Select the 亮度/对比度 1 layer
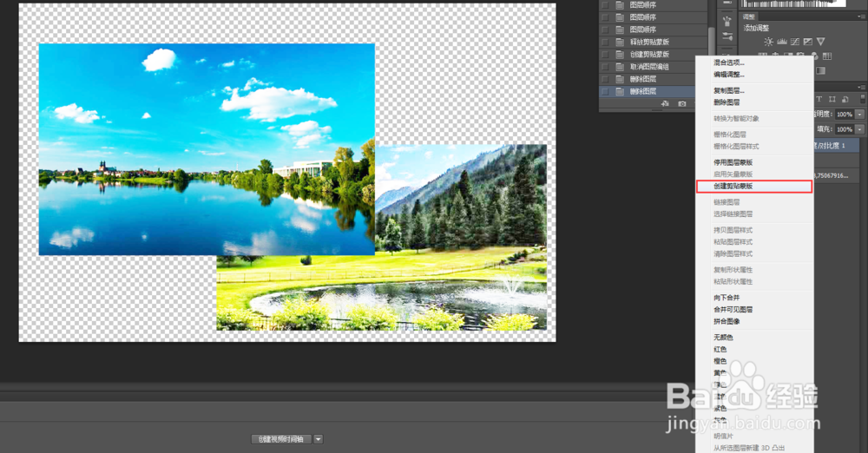The width and height of the screenshot is (868, 453). point(835,146)
